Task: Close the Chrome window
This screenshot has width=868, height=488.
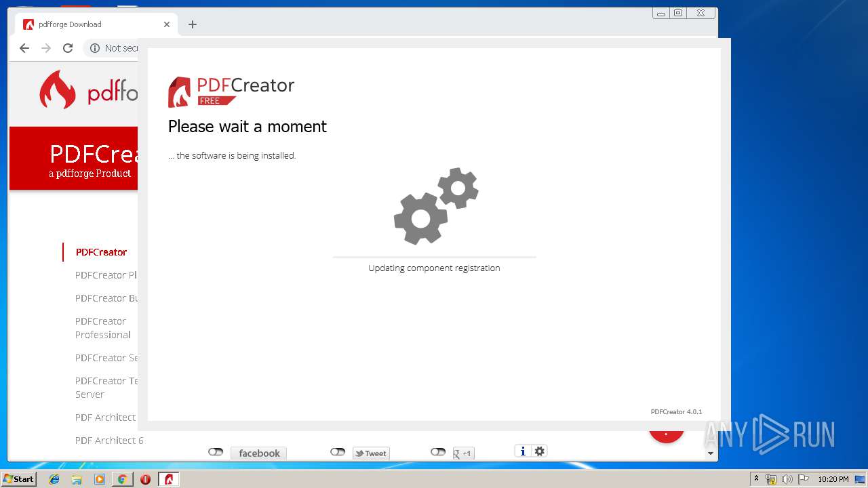Action: 701,13
